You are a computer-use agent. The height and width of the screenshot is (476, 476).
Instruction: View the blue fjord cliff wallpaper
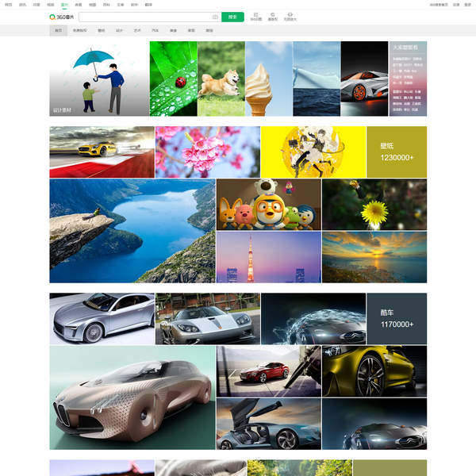click(x=132, y=230)
